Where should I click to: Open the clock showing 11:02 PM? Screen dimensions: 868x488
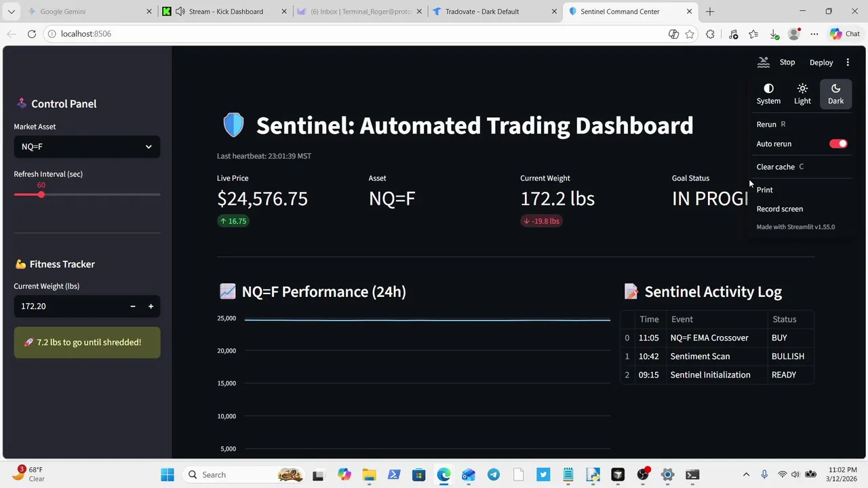point(842,474)
